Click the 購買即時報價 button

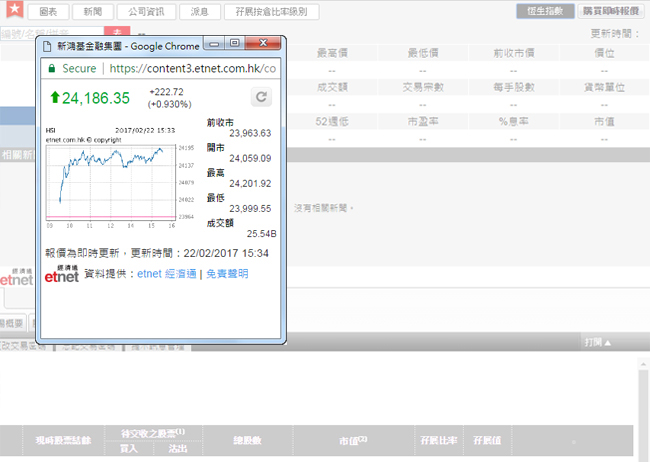(x=611, y=11)
